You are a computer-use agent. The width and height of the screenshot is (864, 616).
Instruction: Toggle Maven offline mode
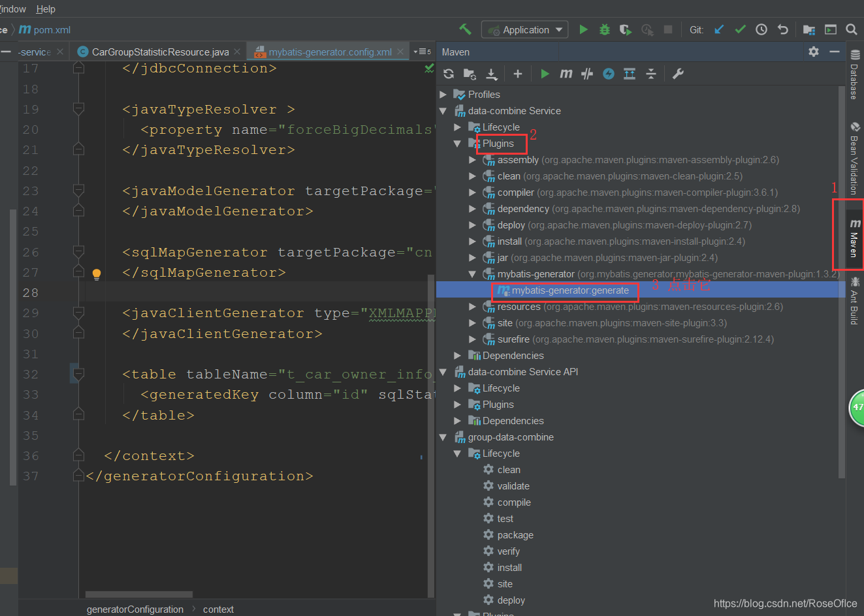tap(587, 74)
